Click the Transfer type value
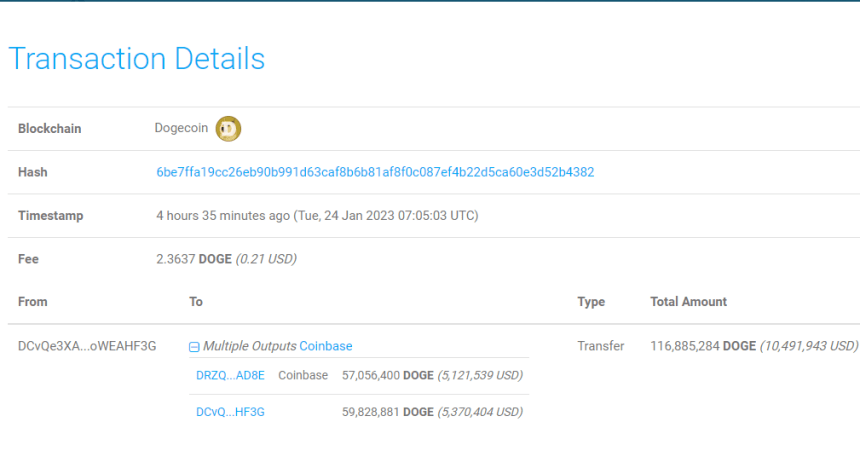 (601, 346)
